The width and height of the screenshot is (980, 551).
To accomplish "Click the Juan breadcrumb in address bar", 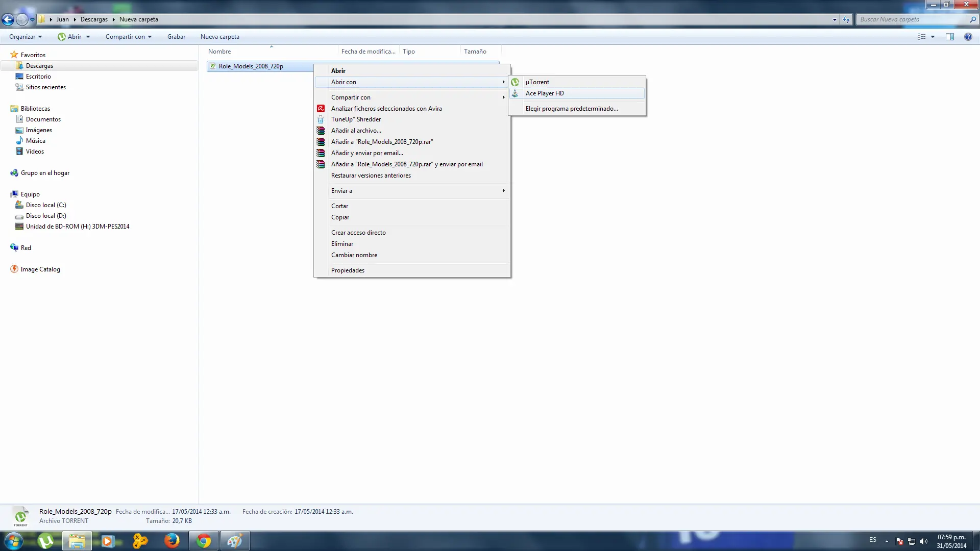I will pyautogui.click(x=62, y=19).
